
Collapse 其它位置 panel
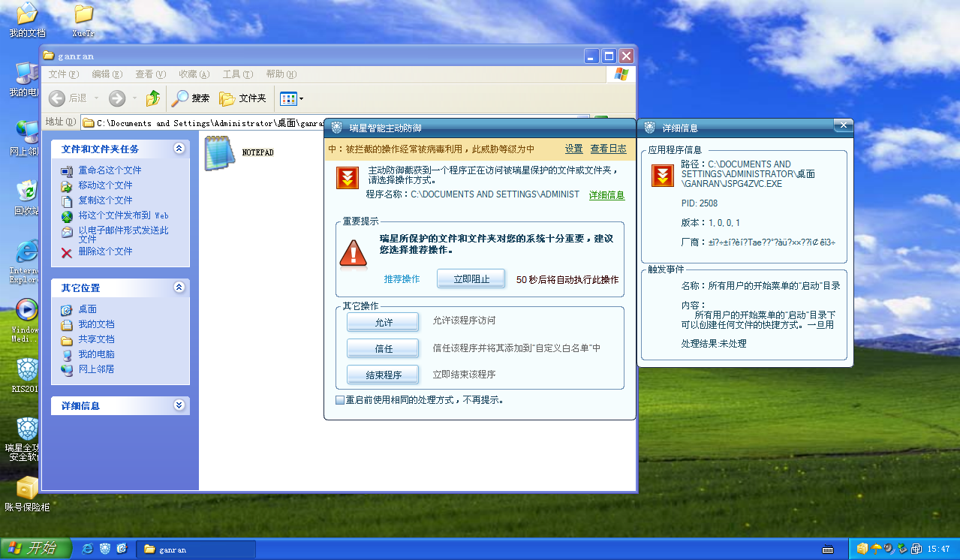pyautogui.click(x=179, y=288)
